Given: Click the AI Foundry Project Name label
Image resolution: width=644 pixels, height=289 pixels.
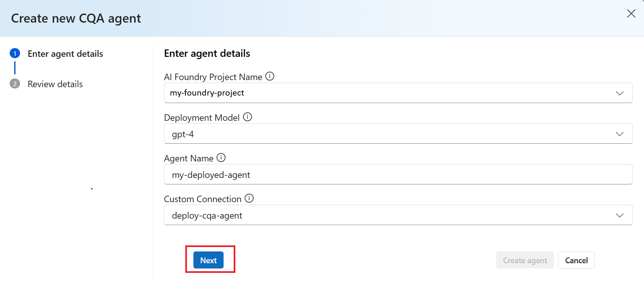Looking at the screenshot, I should (213, 77).
